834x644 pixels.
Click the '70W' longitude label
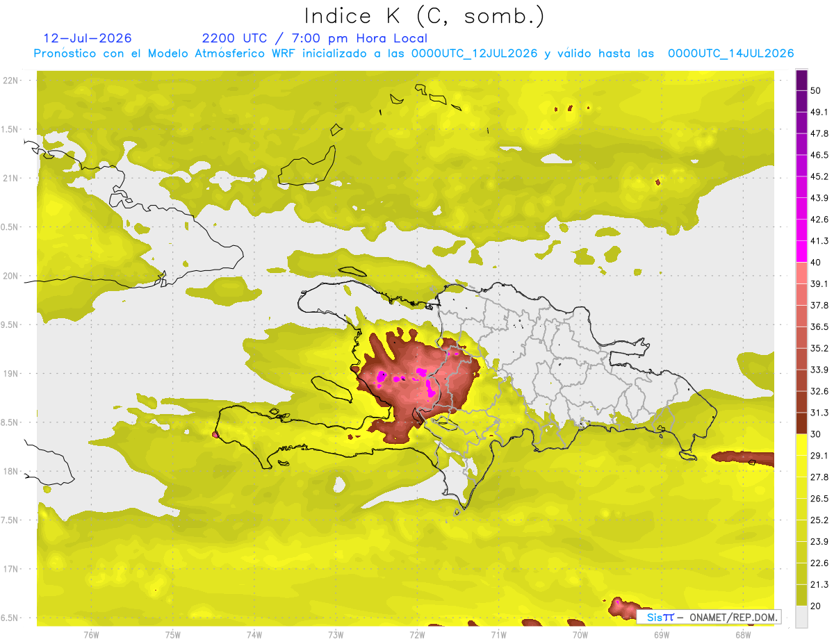pyautogui.click(x=580, y=635)
